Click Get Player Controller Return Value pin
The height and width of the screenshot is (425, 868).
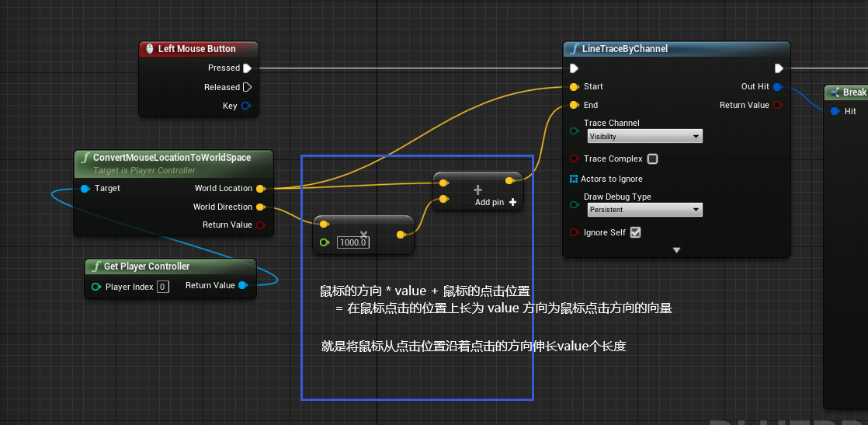[x=242, y=285]
